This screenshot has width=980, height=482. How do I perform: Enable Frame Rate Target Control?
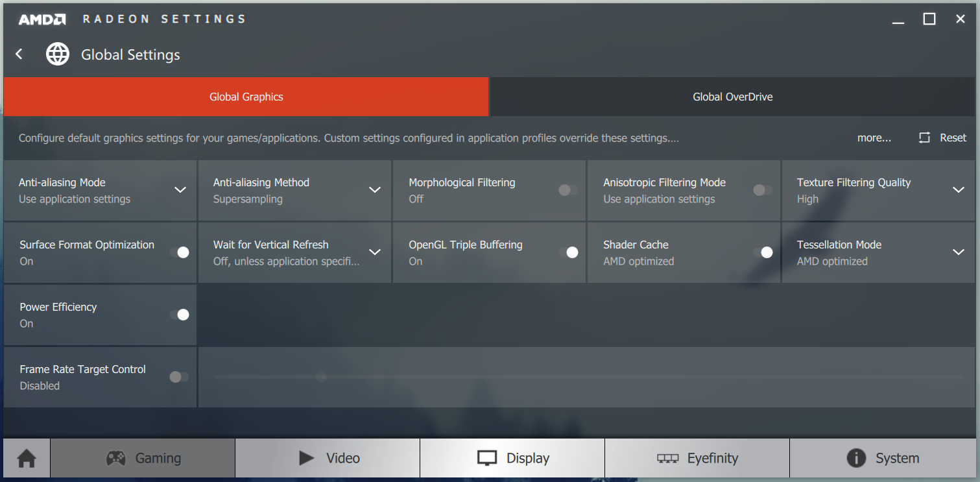[x=179, y=377]
